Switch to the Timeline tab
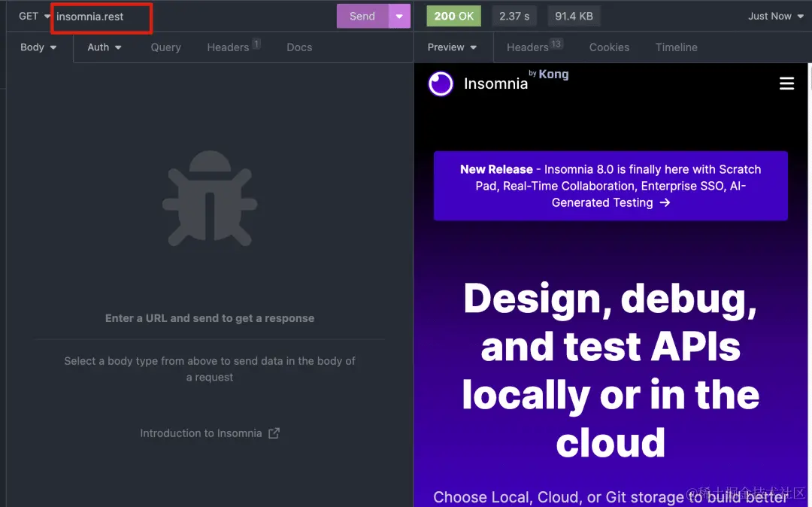The width and height of the screenshot is (812, 507). click(677, 47)
